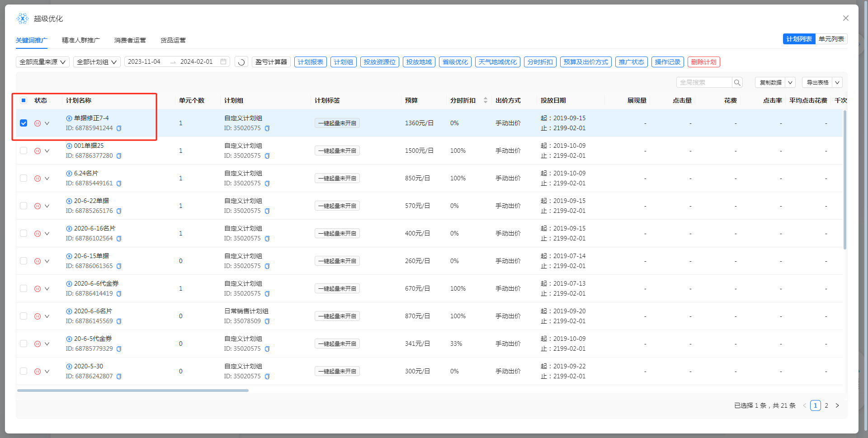Copy ID 68785779329 with copy icon

click(119, 349)
